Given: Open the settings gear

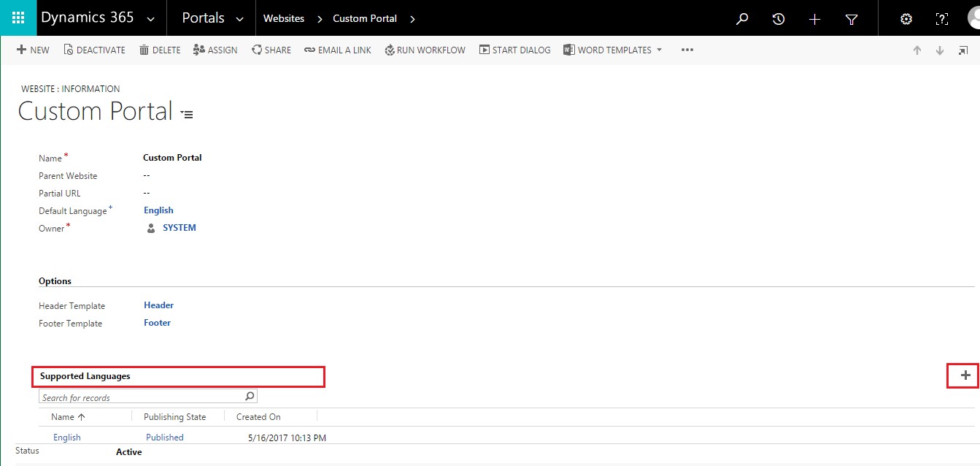Looking at the screenshot, I should point(906,19).
